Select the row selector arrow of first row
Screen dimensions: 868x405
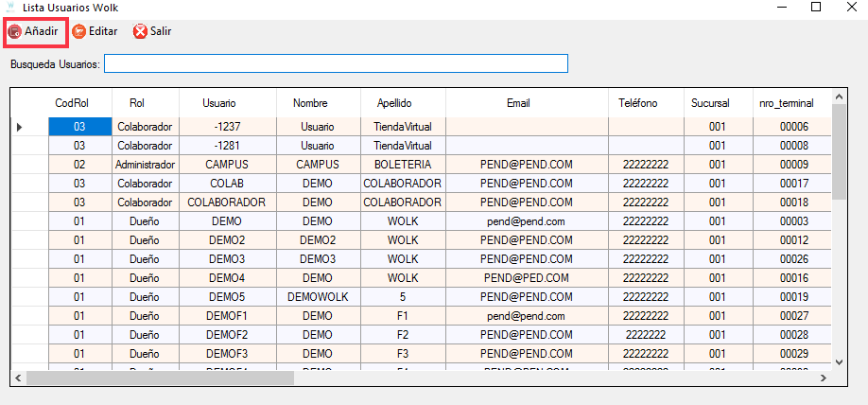coord(20,126)
